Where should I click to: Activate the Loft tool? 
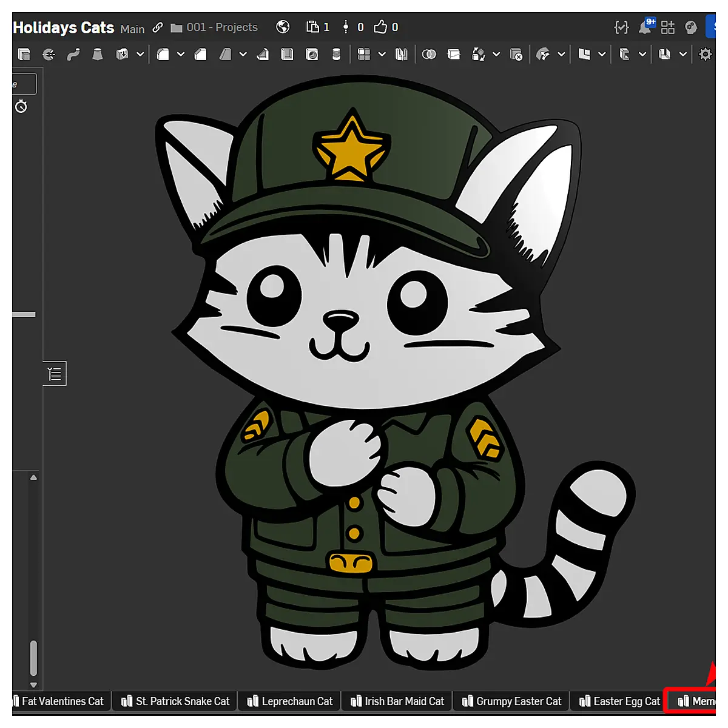(x=97, y=55)
